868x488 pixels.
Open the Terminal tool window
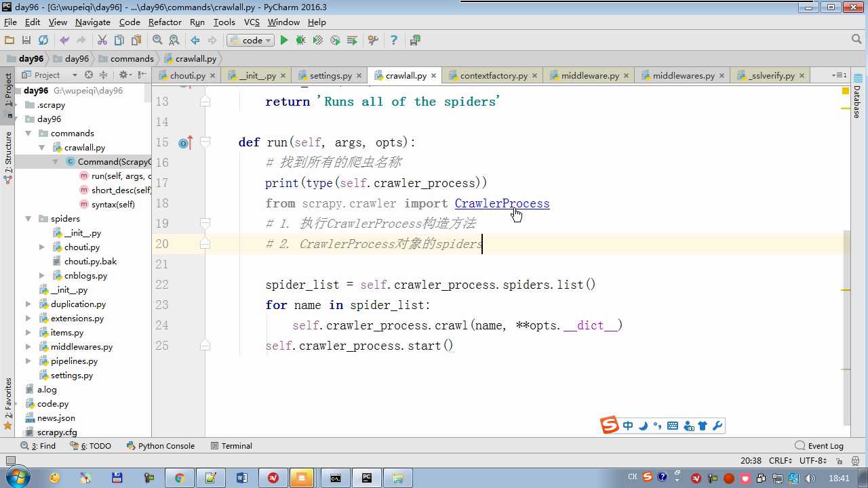(x=231, y=446)
